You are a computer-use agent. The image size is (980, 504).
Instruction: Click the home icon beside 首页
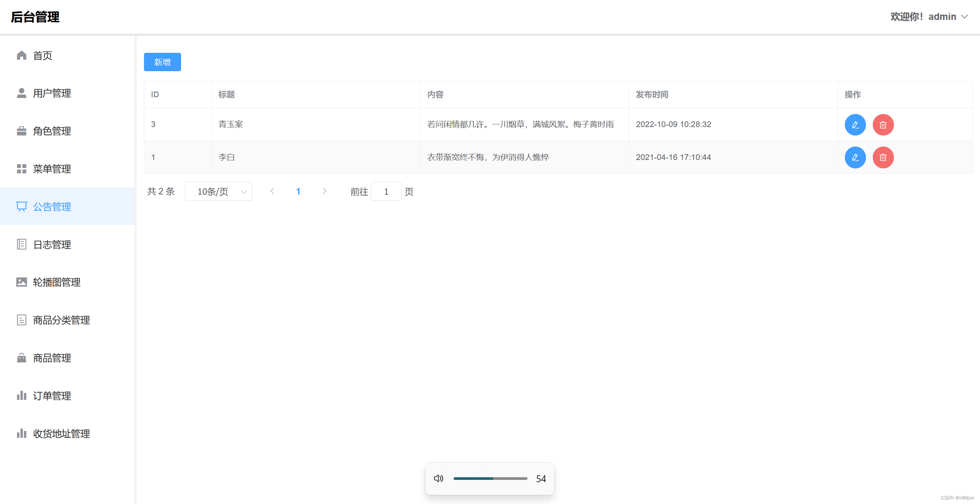pyautogui.click(x=21, y=55)
